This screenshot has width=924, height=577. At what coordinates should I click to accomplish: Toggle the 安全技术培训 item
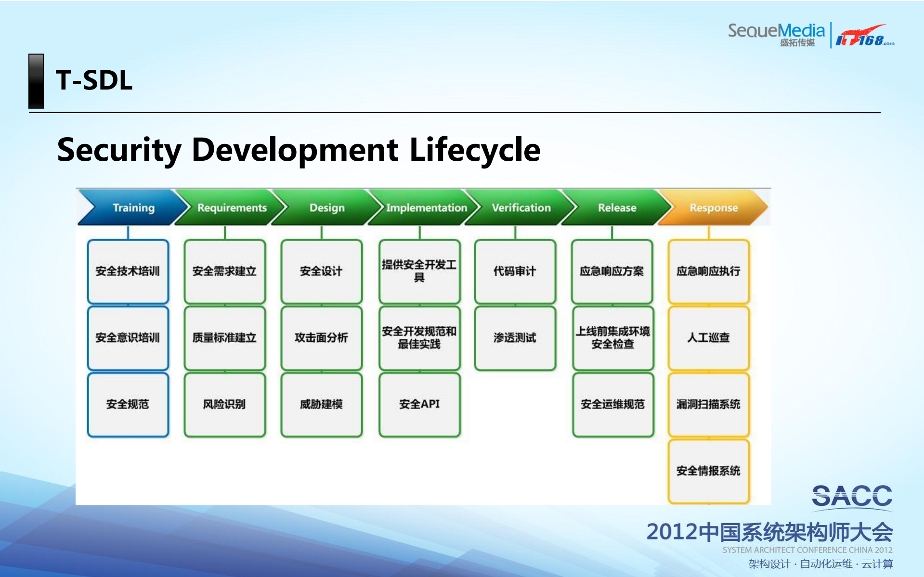pyautogui.click(x=128, y=271)
